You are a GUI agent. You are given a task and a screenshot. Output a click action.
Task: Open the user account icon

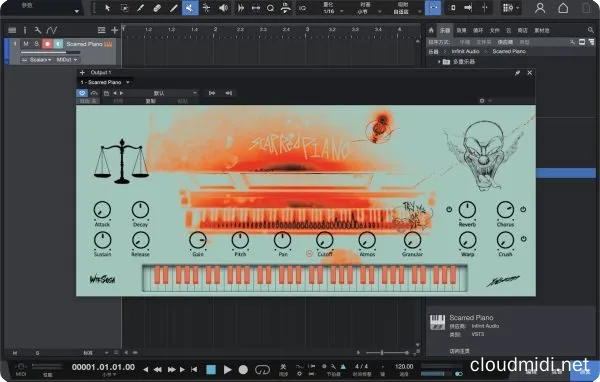coord(540,8)
